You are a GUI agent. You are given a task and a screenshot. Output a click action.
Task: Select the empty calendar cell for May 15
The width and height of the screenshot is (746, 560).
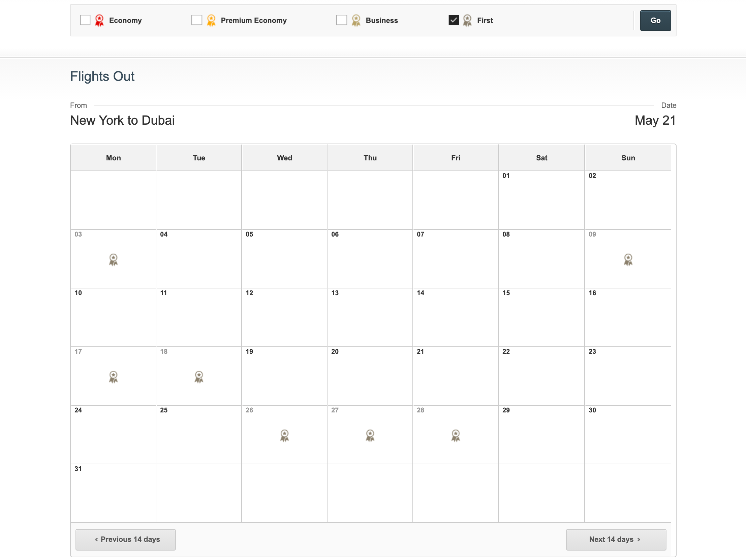coord(541,317)
